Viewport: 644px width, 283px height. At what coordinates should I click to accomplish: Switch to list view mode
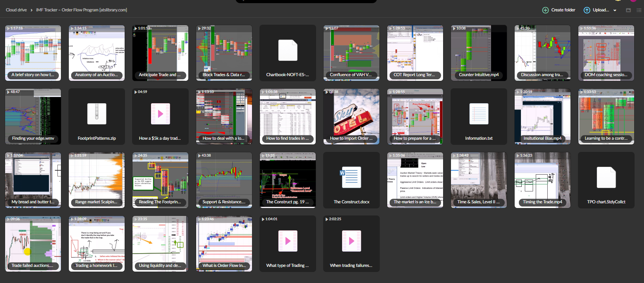coord(639,10)
